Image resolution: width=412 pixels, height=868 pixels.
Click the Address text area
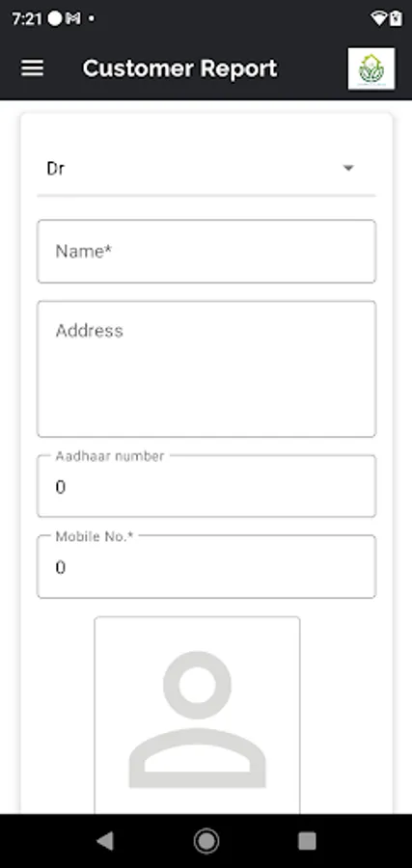[x=206, y=368]
